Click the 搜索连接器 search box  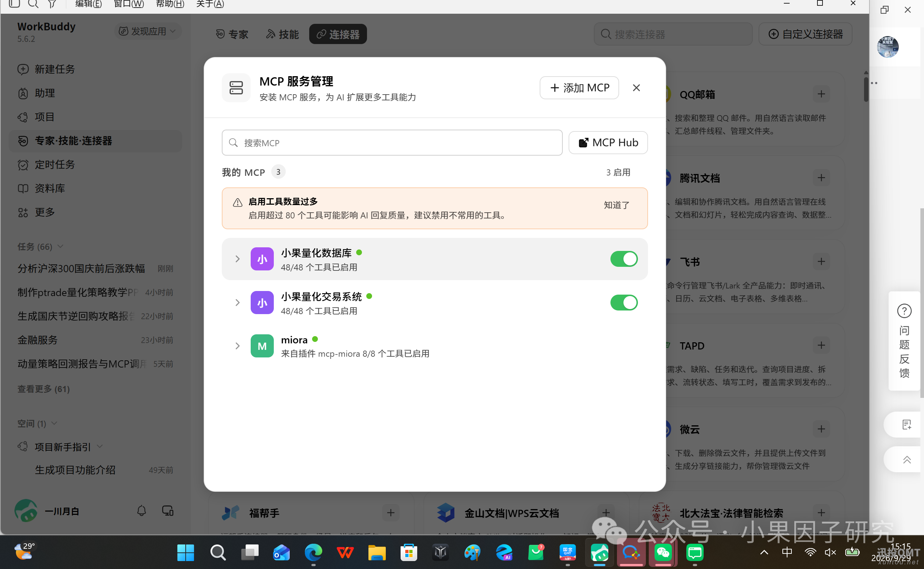point(673,34)
